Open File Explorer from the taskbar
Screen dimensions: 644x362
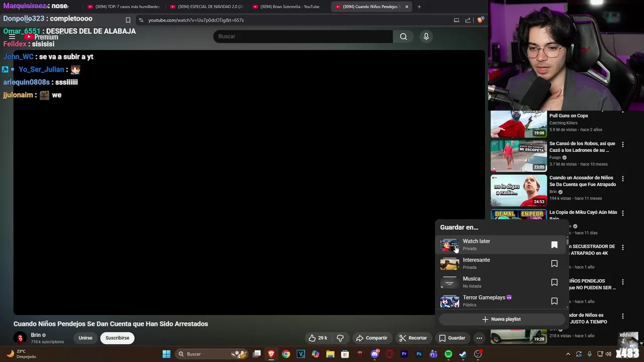(x=330, y=354)
